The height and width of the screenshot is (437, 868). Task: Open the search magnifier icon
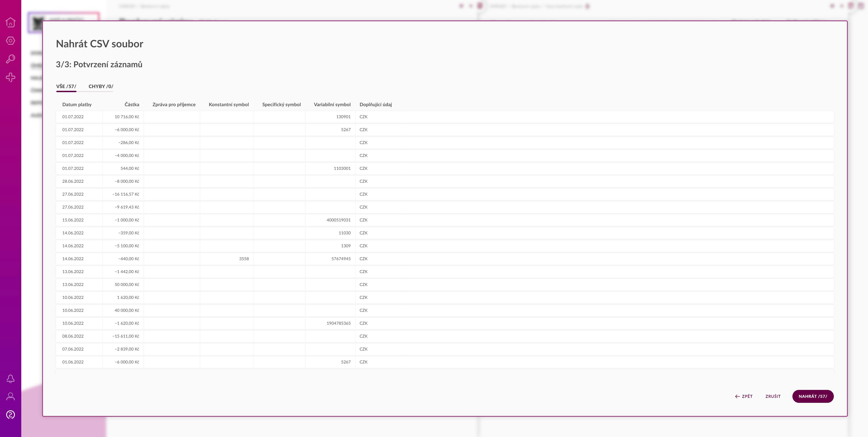[x=10, y=59]
